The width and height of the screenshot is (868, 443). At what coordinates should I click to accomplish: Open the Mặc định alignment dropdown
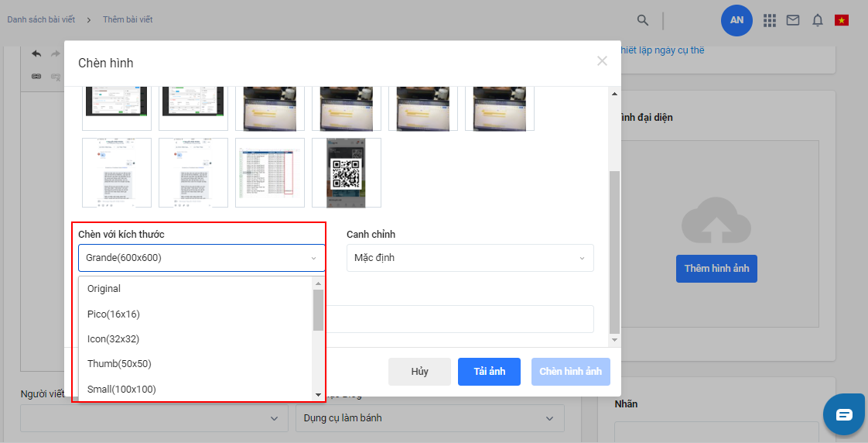470,258
